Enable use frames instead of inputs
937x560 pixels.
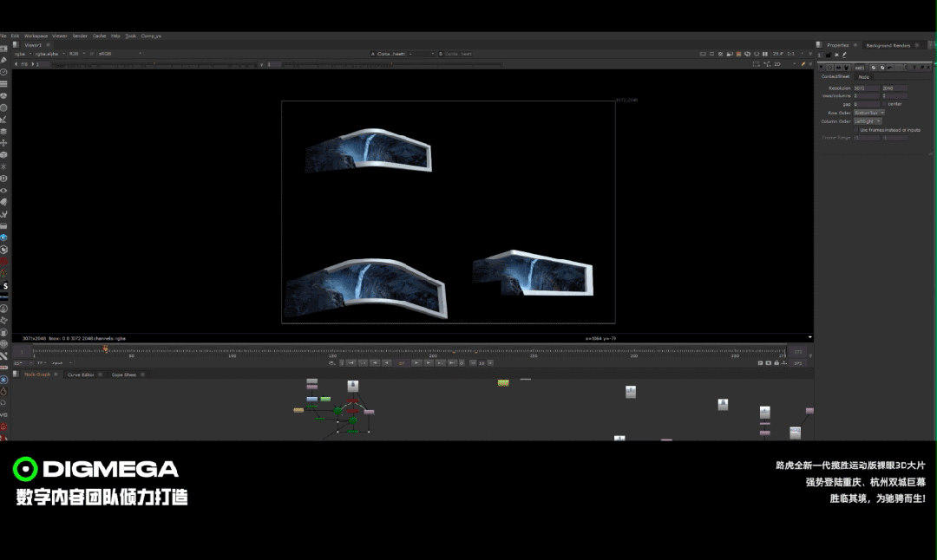point(855,129)
